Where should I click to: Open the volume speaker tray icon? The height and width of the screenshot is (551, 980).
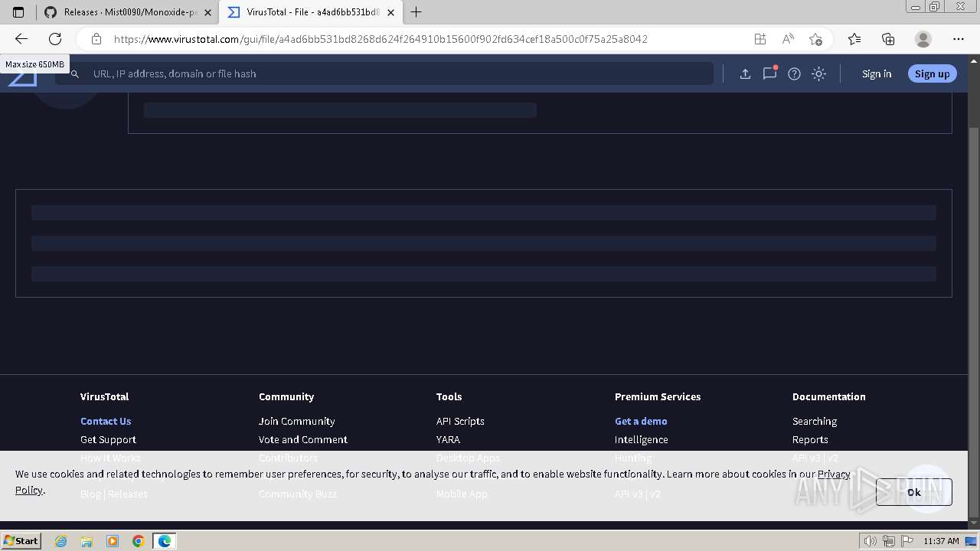[x=871, y=541]
